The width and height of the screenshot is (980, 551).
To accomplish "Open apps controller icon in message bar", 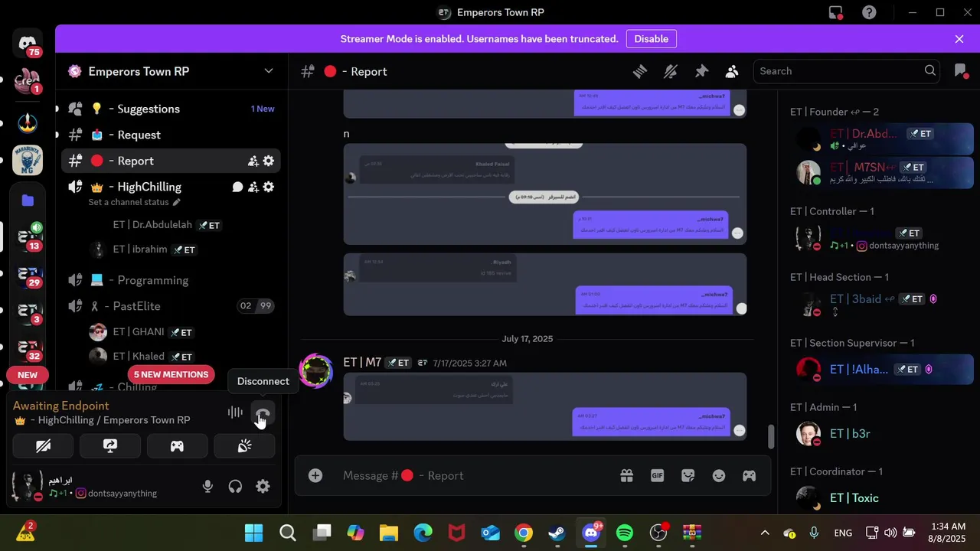I will pos(749,476).
